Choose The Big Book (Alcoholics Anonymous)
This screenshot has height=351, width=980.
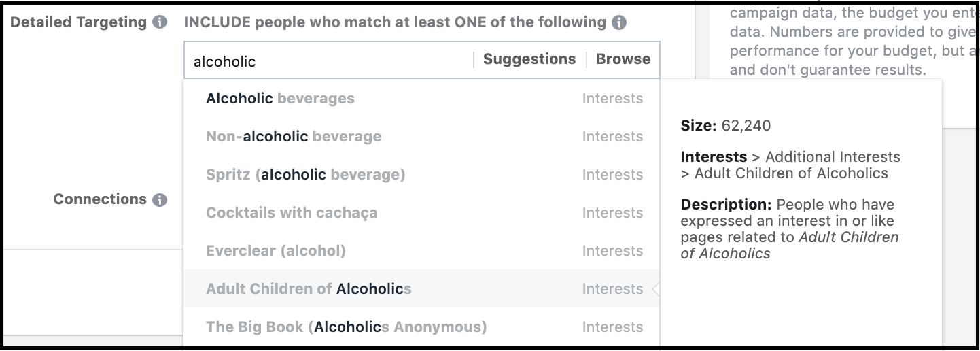click(x=421, y=327)
